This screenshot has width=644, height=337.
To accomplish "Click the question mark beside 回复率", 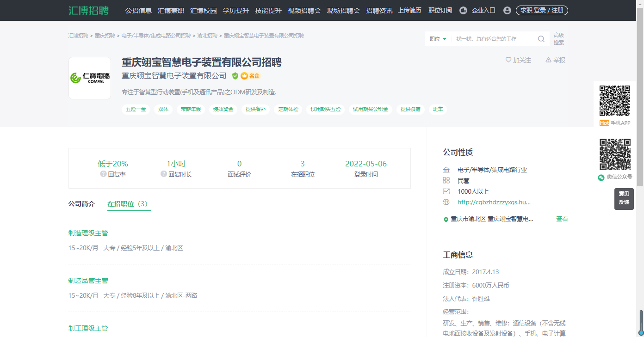I will coord(103,174).
